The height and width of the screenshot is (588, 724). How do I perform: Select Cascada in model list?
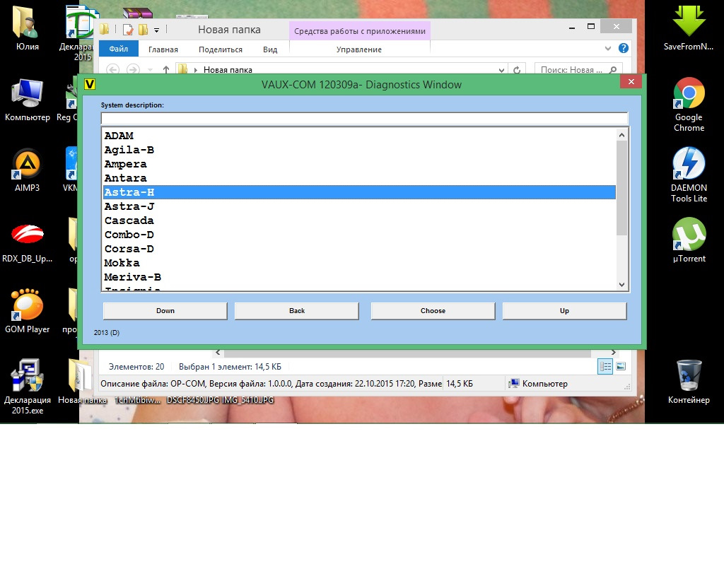pyautogui.click(x=359, y=220)
